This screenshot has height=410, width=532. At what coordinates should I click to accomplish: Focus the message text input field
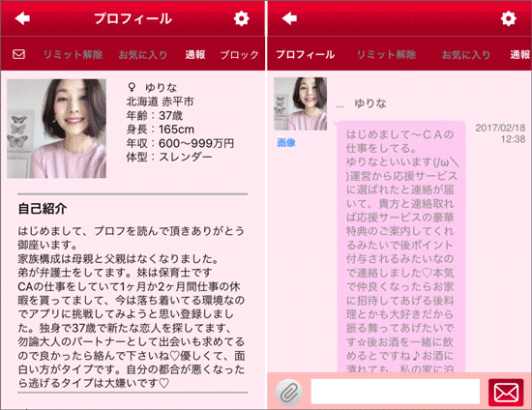pyautogui.click(x=396, y=392)
